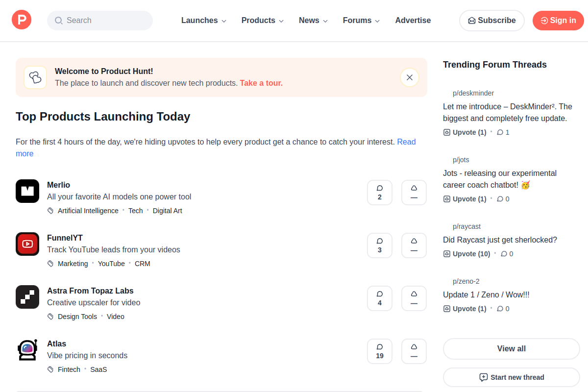Select the CRM tag under FunnelYT

143,264
